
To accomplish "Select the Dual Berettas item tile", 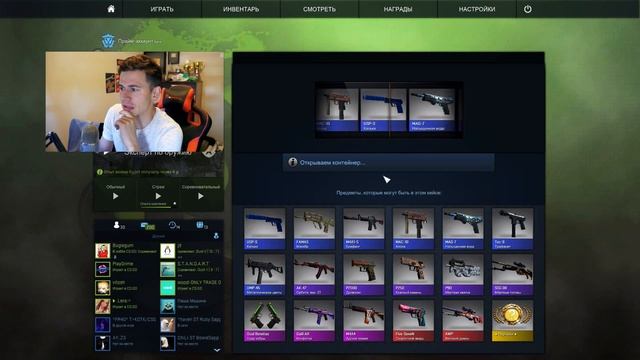I will pos(264,321).
